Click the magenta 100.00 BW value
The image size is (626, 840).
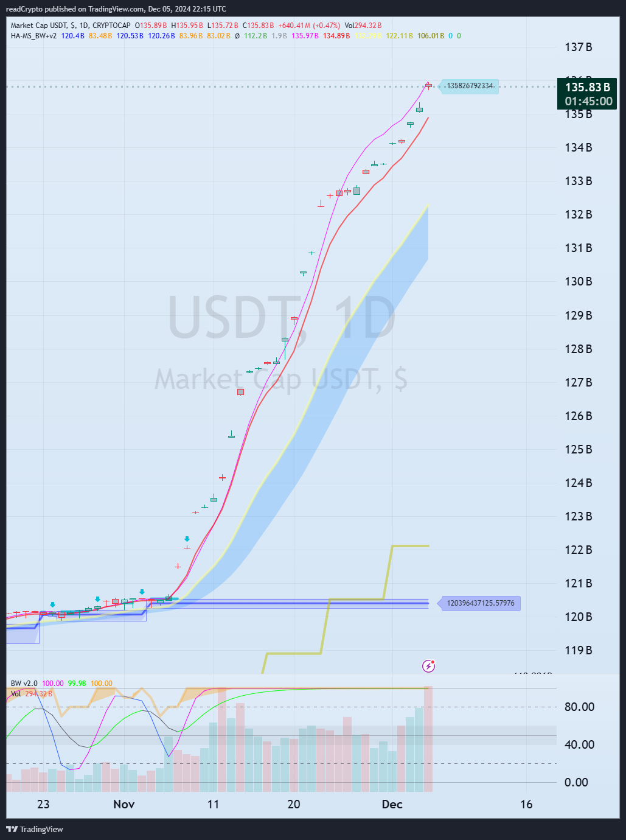pos(52,684)
